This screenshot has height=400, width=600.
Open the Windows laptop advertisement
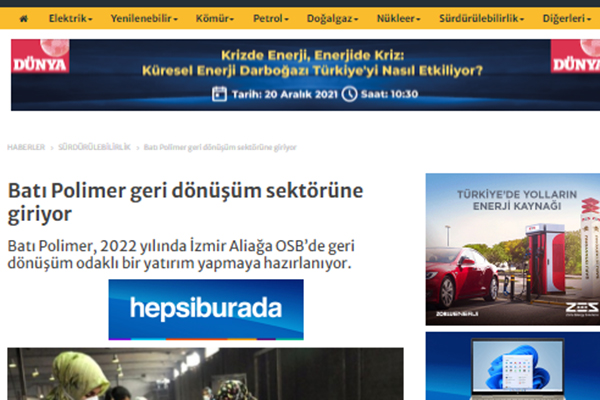click(x=513, y=366)
